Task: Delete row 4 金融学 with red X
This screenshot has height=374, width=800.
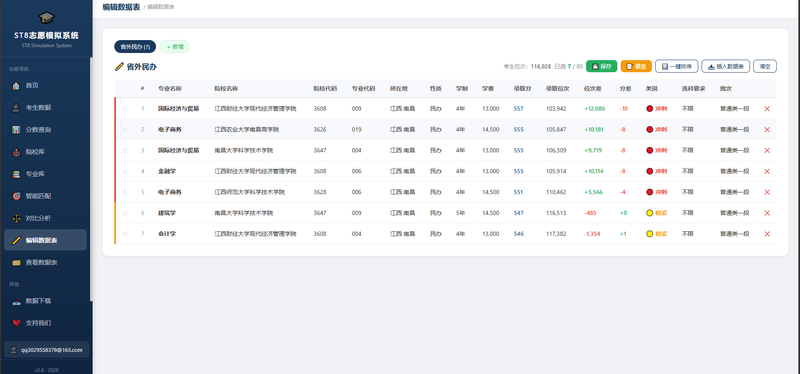Action: (x=767, y=171)
